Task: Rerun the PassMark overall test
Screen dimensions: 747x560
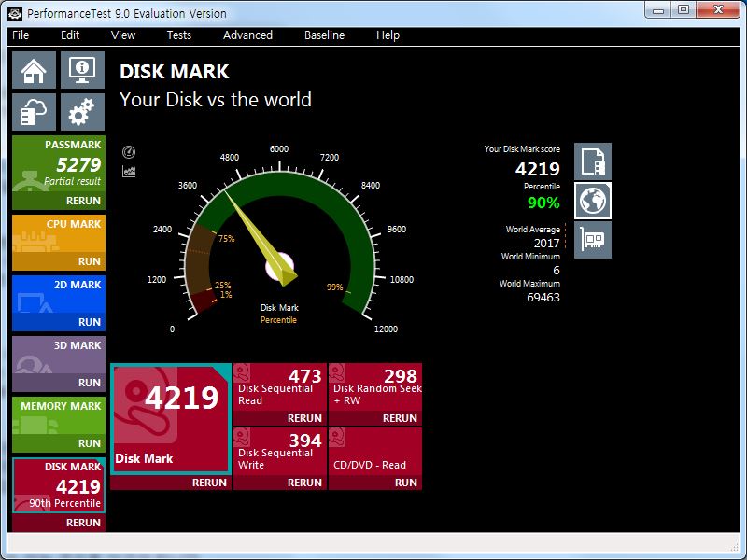Action: pos(83,201)
